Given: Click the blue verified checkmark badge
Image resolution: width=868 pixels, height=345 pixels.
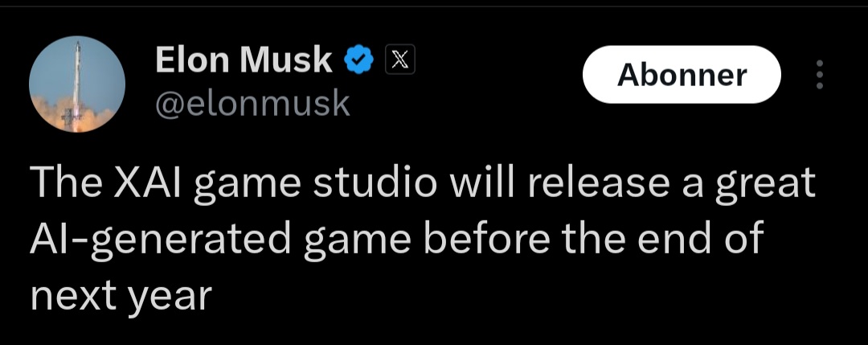Looking at the screenshot, I should [358, 60].
